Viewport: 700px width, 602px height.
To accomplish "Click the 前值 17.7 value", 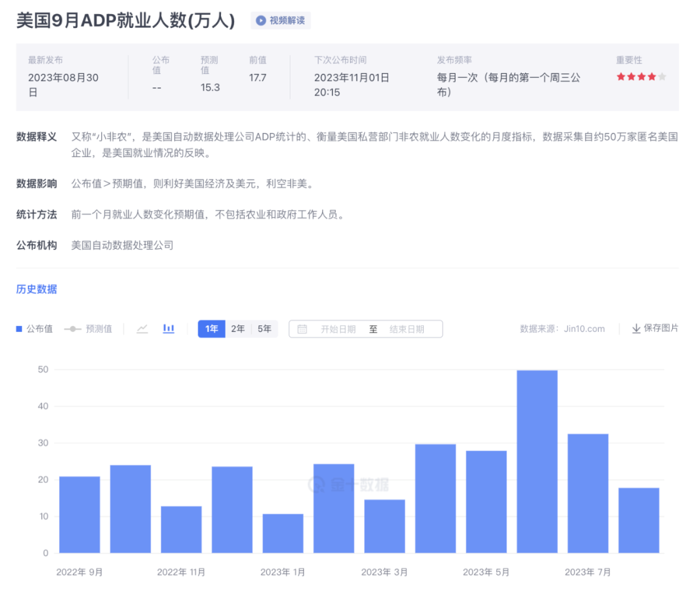I will 257,78.
